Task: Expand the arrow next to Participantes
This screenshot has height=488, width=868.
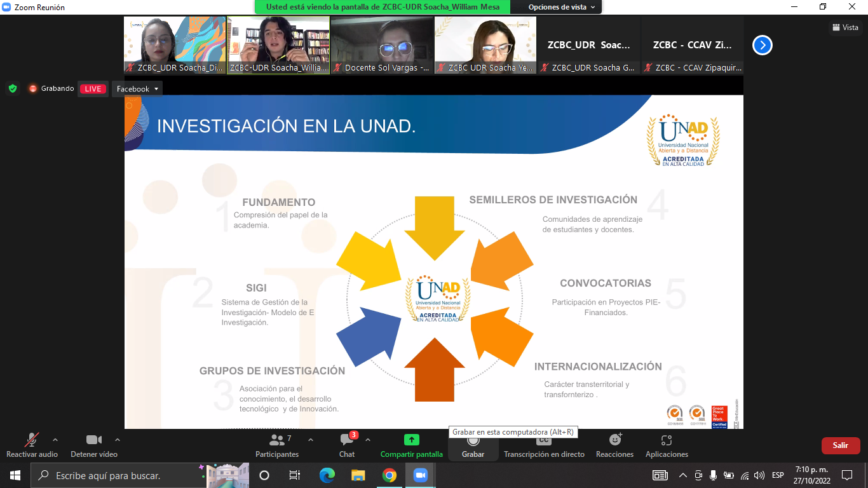Action: [310, 440]
